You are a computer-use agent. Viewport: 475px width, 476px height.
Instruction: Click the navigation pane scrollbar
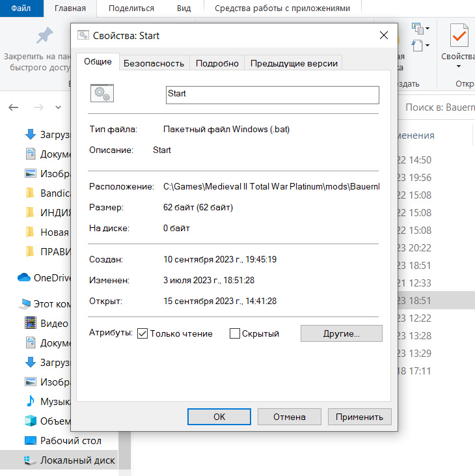pyautogui.click(x=125, y=449)
